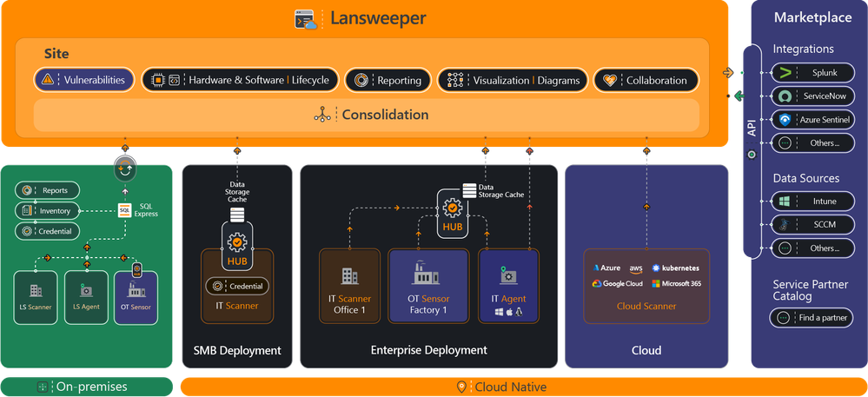Select the Collaboration heart pill
Screen dimensions: 868x397
pos(646,81)
